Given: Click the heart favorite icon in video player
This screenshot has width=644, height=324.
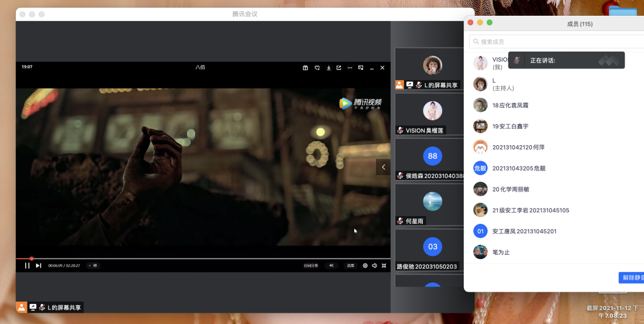Looking at the screenshot, I should pyautogui.click(x=317, y=68).
